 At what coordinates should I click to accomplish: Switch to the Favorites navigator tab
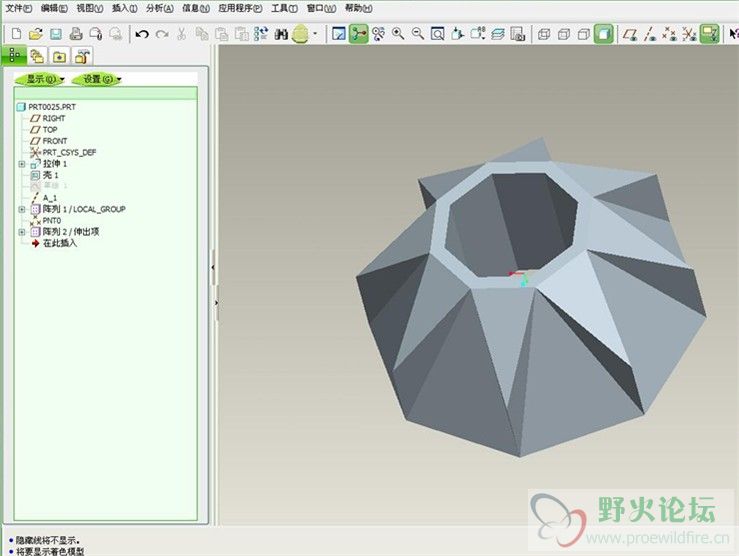(x=59, y=57)
